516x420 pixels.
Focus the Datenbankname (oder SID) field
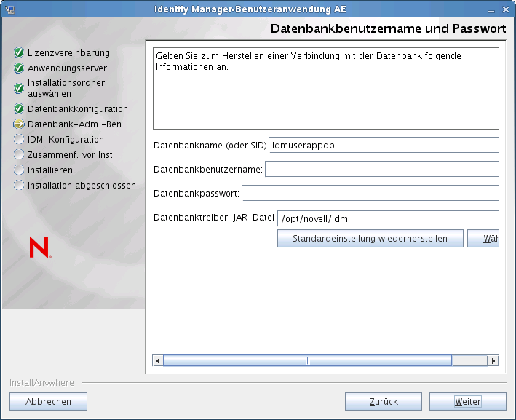tap(384, 145)
